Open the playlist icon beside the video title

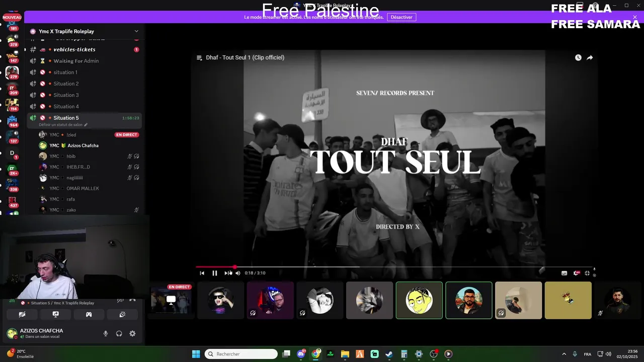199,57
